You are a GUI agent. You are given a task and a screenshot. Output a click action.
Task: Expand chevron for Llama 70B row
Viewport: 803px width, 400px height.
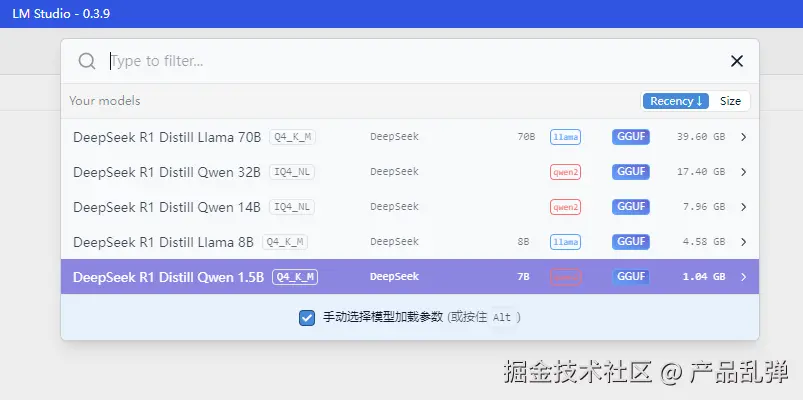tap(744, 137)
